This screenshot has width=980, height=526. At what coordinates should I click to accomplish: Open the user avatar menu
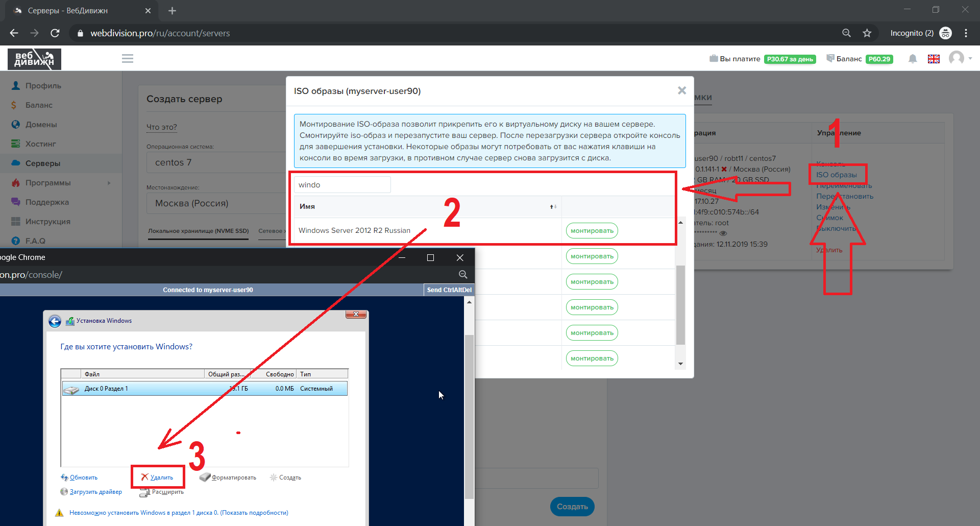click(x=957, y=58)
